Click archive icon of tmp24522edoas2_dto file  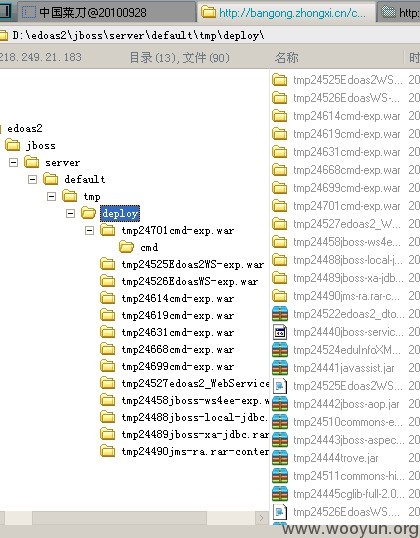(280, 314)
